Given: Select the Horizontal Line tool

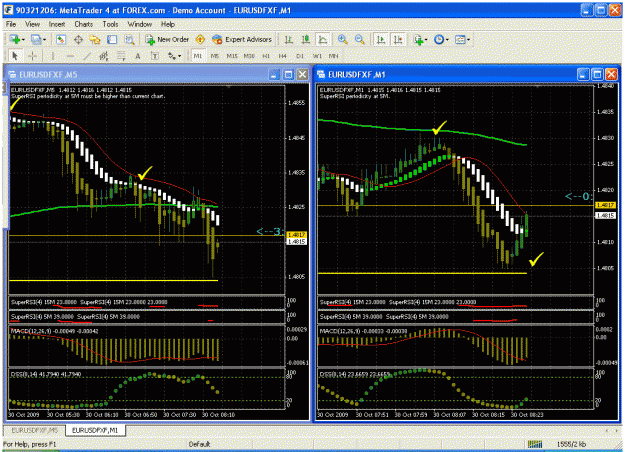Looking at the screenshot, I should click(70, 56).
